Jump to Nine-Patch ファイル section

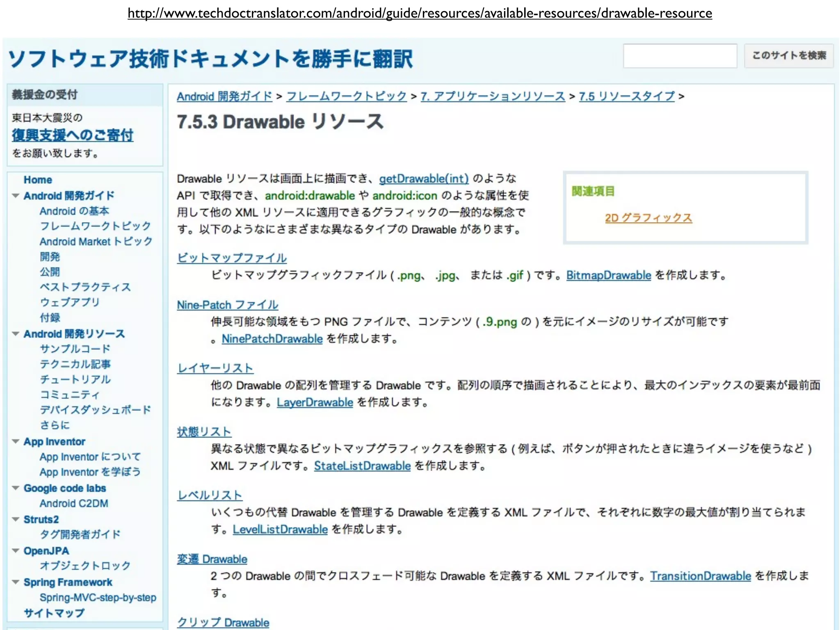pos(228,305)
